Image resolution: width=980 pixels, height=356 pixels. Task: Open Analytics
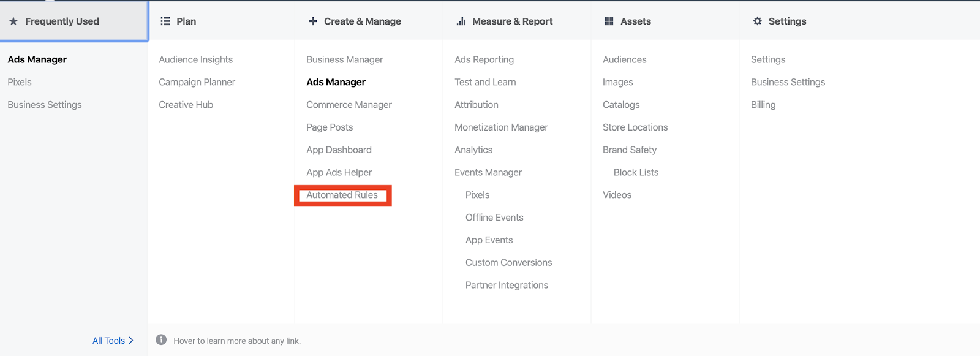coord(473,150)
